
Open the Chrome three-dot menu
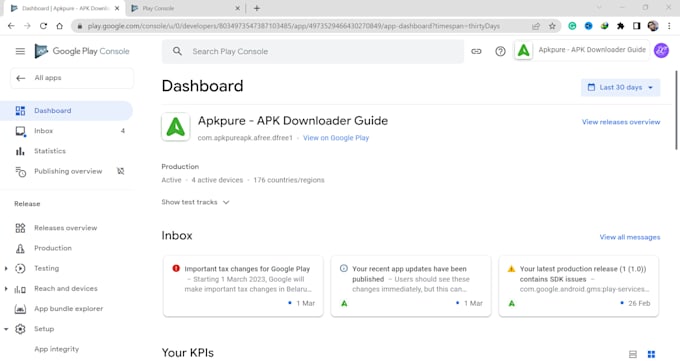tap(669, 26)
